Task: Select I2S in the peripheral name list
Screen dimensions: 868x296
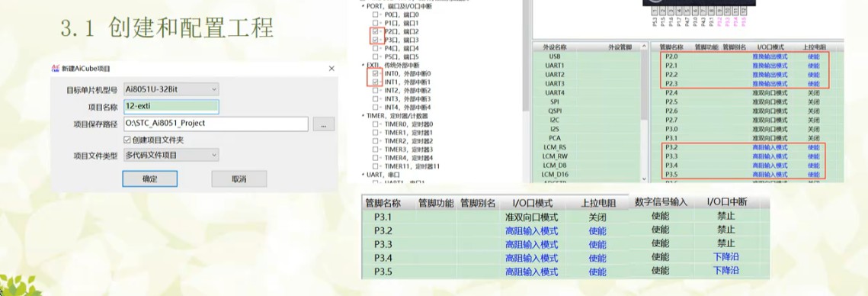Action: (x=554, y=129)
